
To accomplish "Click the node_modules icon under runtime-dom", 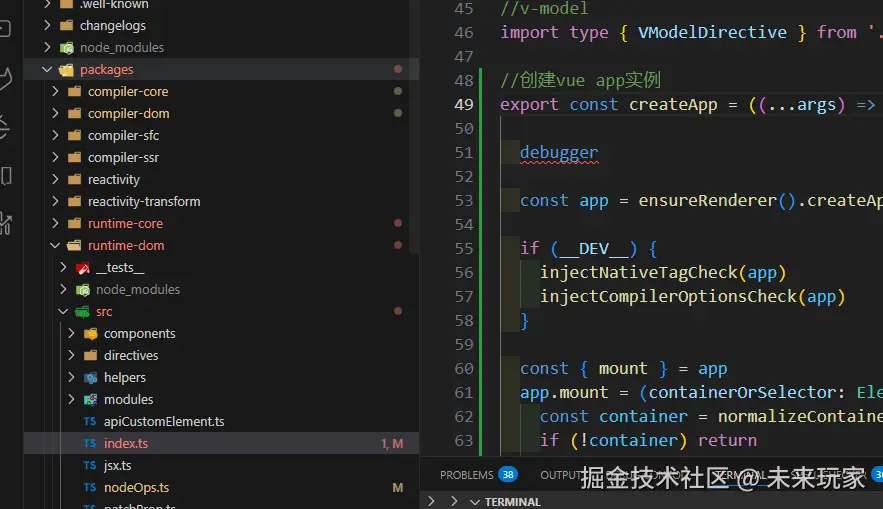I will tap(83, 290).
